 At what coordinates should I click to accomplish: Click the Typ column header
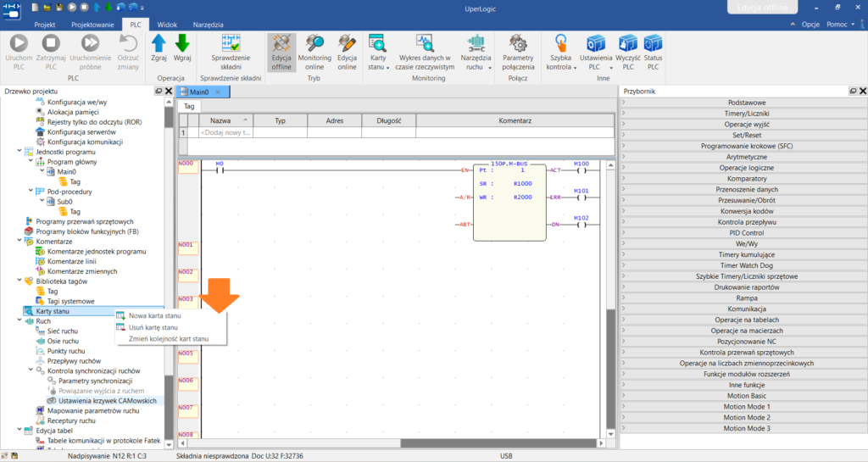(280, 120)
